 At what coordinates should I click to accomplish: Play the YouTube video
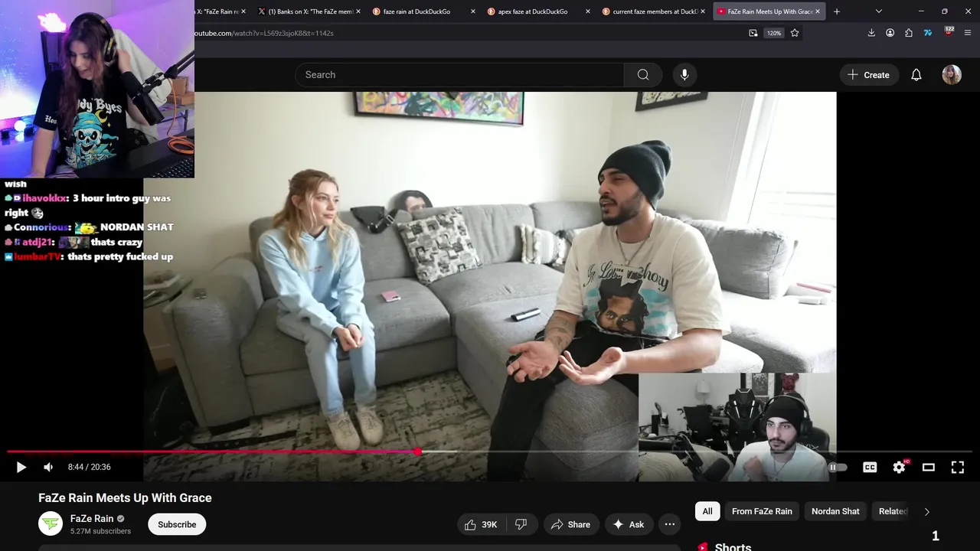point(21,467)
